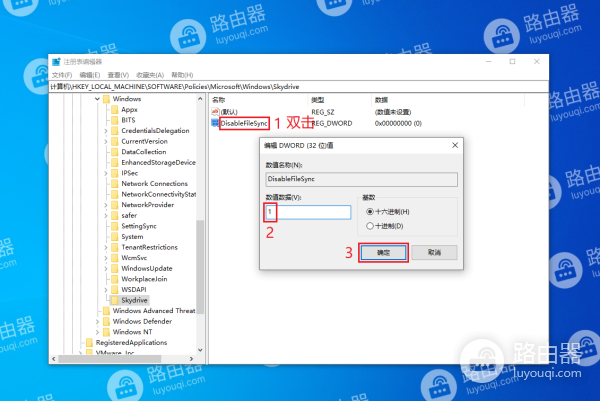
Task: Expand the IPSec key
Action: click(x=106, y=173)
